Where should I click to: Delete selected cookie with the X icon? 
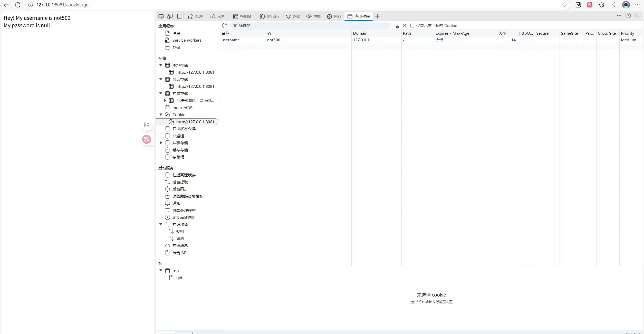[404, 25]
